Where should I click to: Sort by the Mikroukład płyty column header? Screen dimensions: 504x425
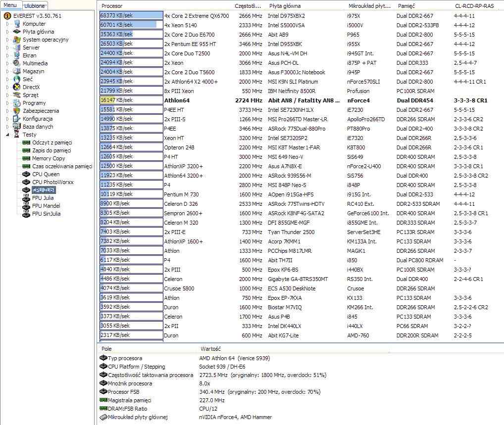click(x=371, y=6)
